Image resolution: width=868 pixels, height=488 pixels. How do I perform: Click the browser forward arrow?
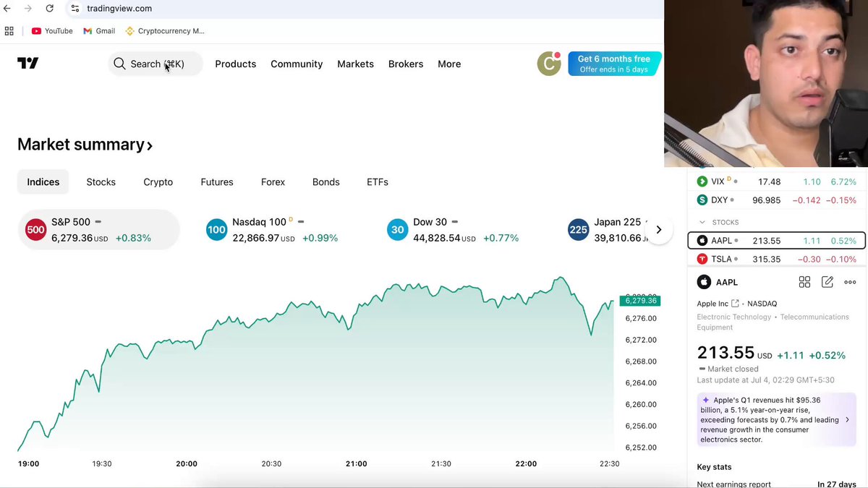pos(27,9)
